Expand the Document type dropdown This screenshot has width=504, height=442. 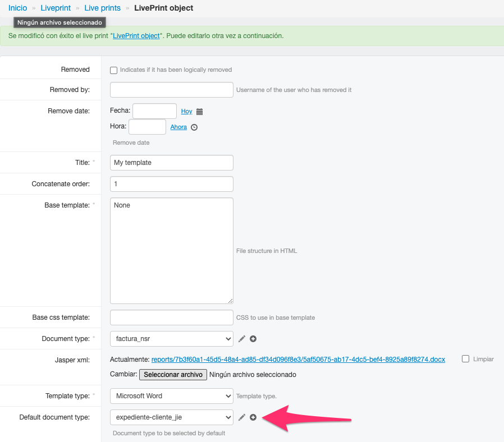point(171,339)
